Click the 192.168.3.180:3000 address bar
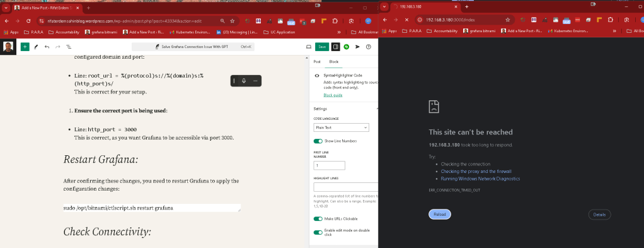 pyautogui.click(x=451, y=20)
